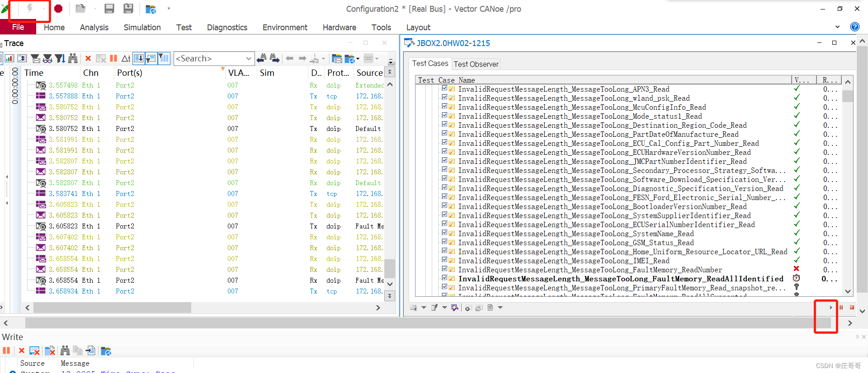Uncheck MessageTooLong_APN3_Read test case checkbox
The width and height of the screenshot is (868, 373).
point(445,89)
